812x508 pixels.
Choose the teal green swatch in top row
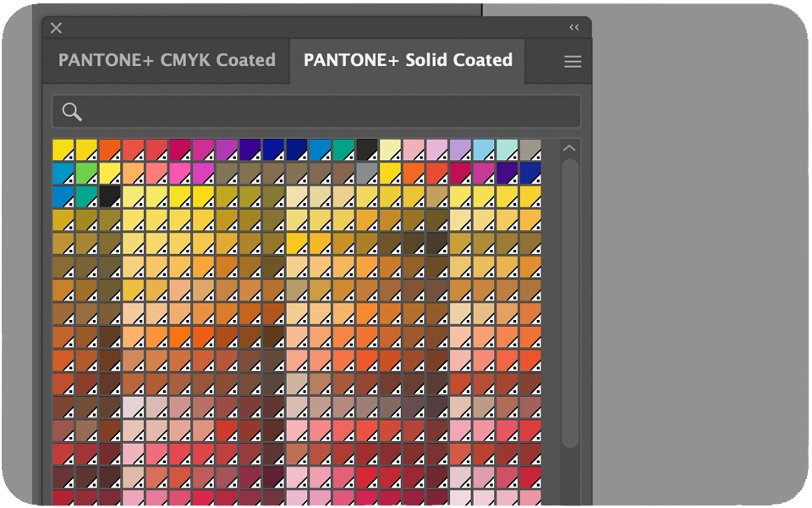click(343, 150)
